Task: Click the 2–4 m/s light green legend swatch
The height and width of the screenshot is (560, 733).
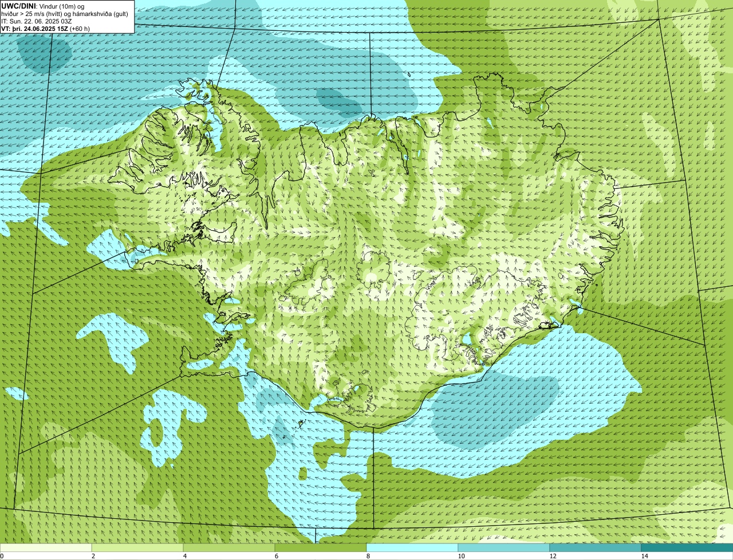Action: point(137,547)
